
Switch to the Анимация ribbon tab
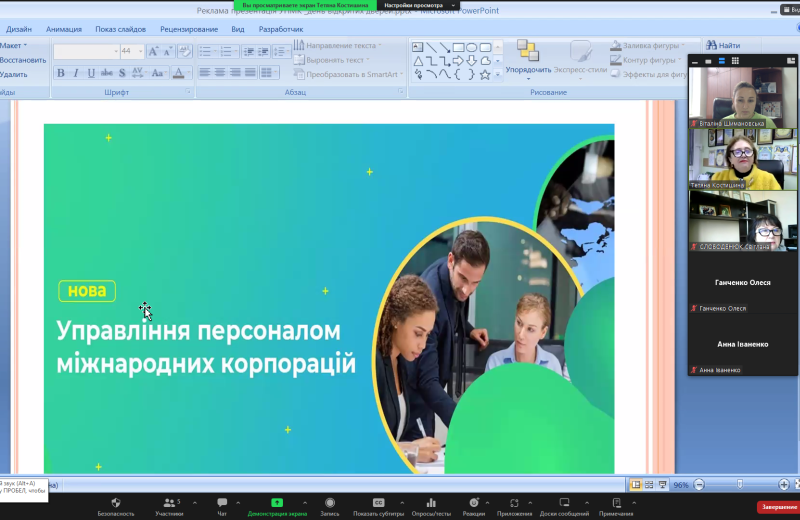[x=64, y=29]
